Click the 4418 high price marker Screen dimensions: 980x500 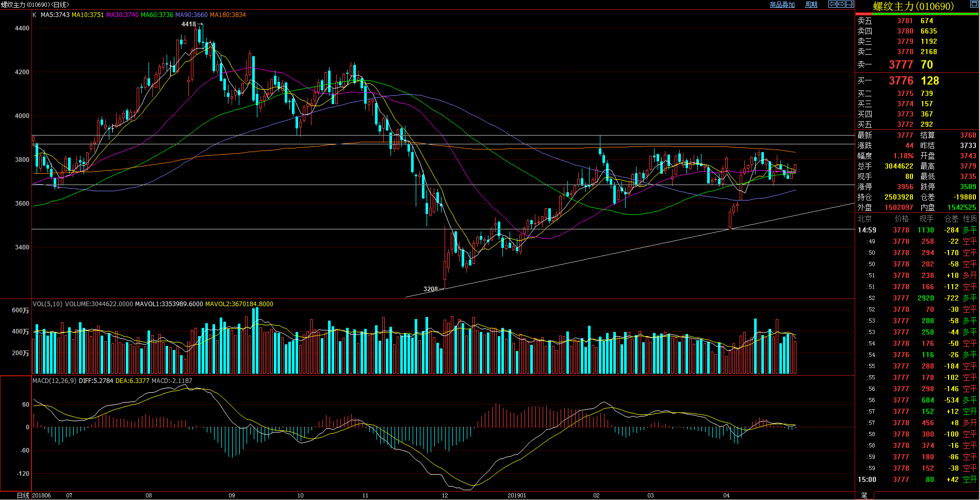point(189,24)
